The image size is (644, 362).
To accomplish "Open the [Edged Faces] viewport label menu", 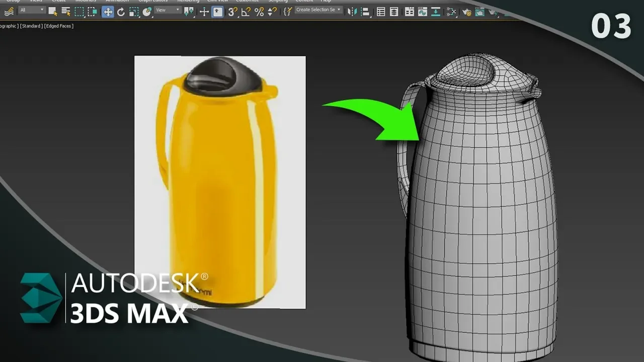I will pos(59,26).
